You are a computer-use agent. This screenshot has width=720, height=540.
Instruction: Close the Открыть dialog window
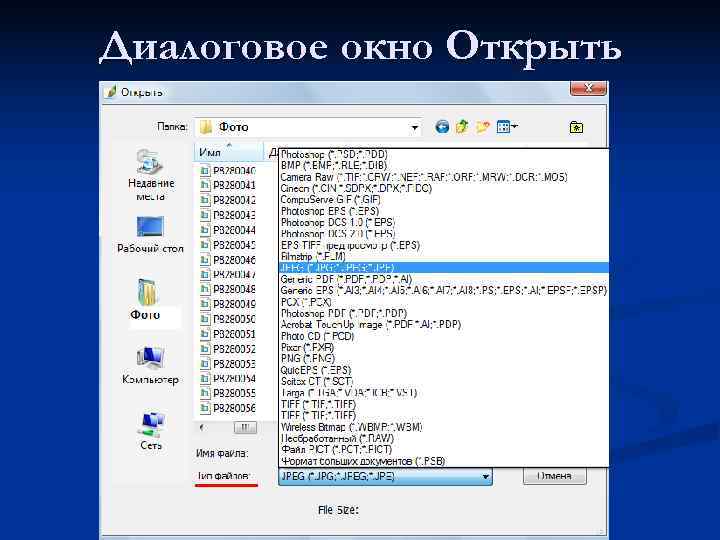tap(588, 88)
